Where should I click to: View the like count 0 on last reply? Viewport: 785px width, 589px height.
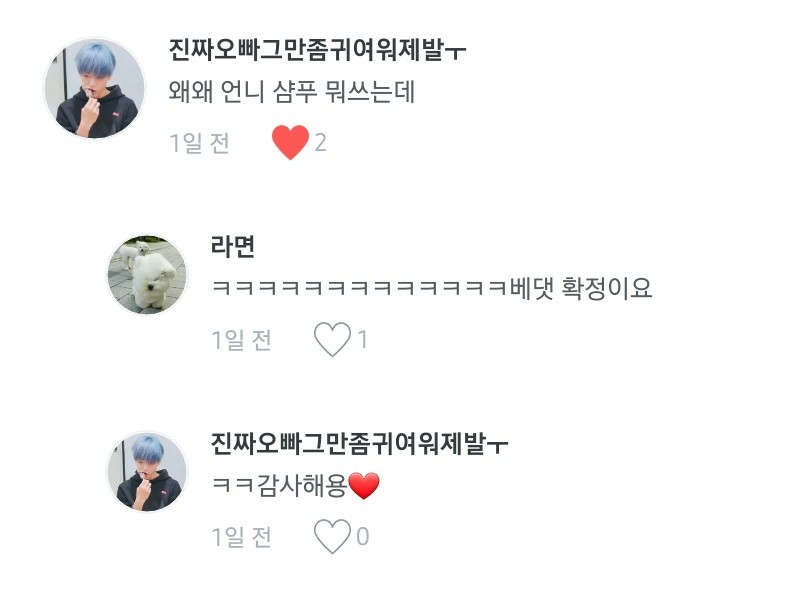click(363, 536)
